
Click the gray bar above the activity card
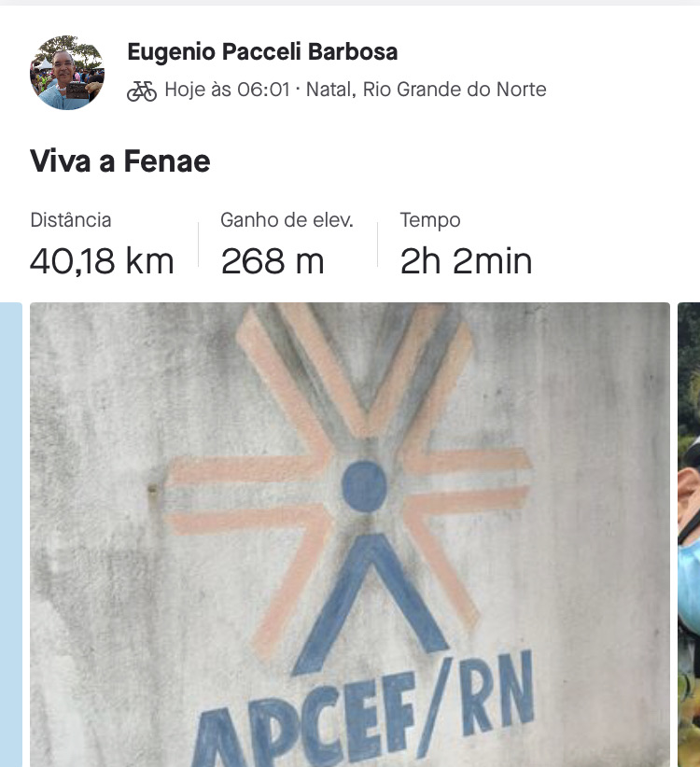coord(350,3)
